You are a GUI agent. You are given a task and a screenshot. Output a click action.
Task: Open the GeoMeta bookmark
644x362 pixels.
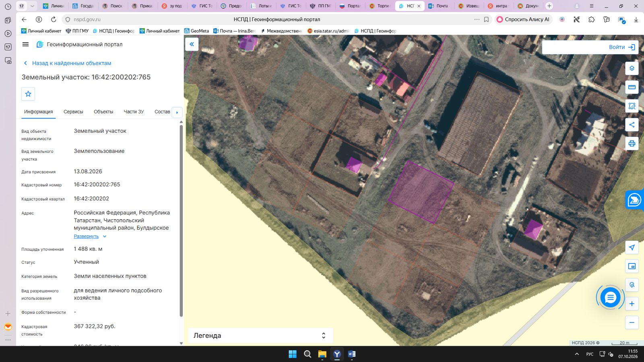pyautogui.click(x=196, y=31)
